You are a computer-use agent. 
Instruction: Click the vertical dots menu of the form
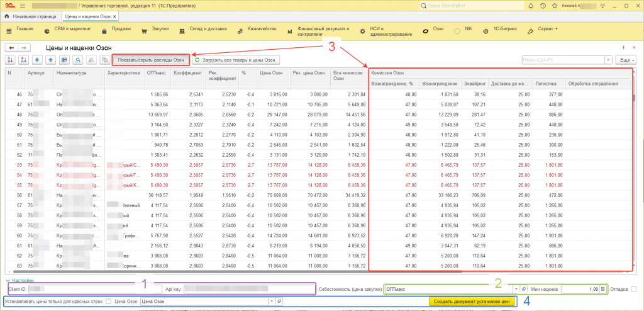point(623,48)
